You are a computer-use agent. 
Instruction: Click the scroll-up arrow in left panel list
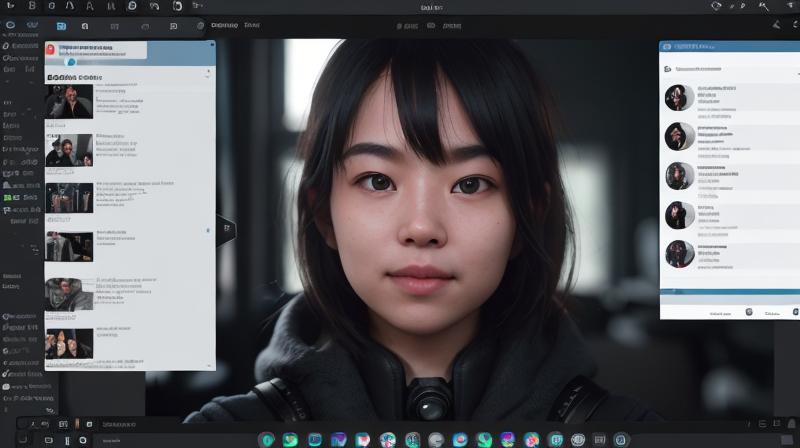pyautogui.click(x=208, y=71)
